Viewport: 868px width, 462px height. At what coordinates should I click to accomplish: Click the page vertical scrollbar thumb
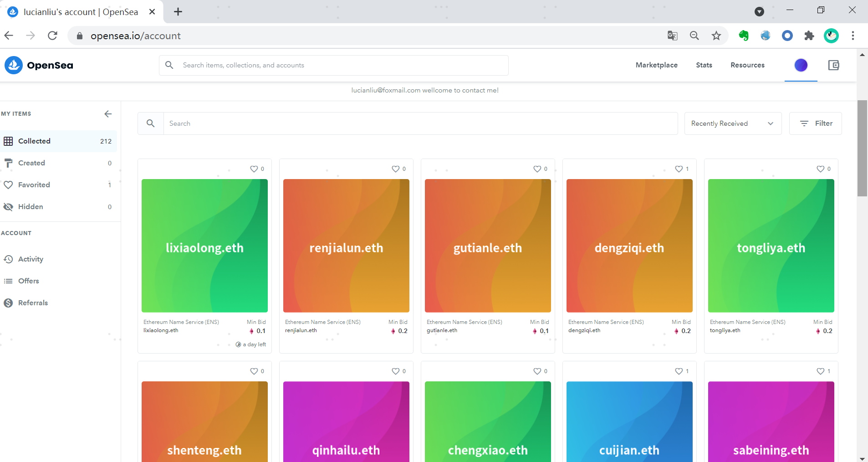pos(862,148)
